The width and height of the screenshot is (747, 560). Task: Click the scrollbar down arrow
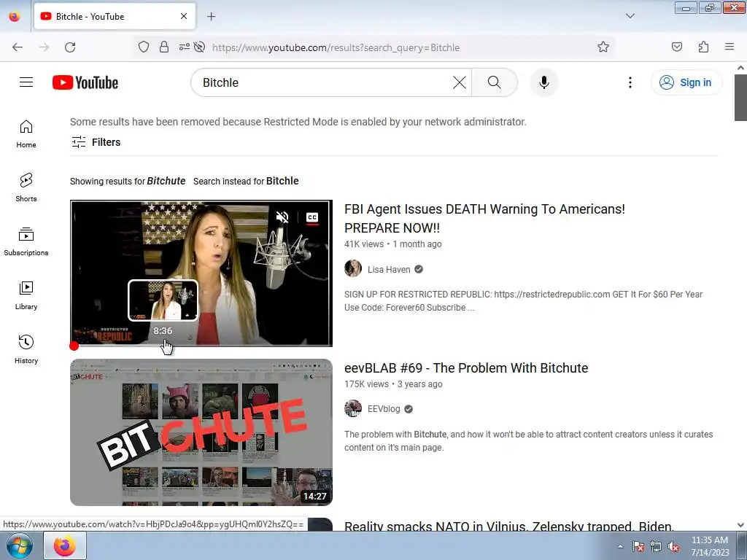[740, 525]
